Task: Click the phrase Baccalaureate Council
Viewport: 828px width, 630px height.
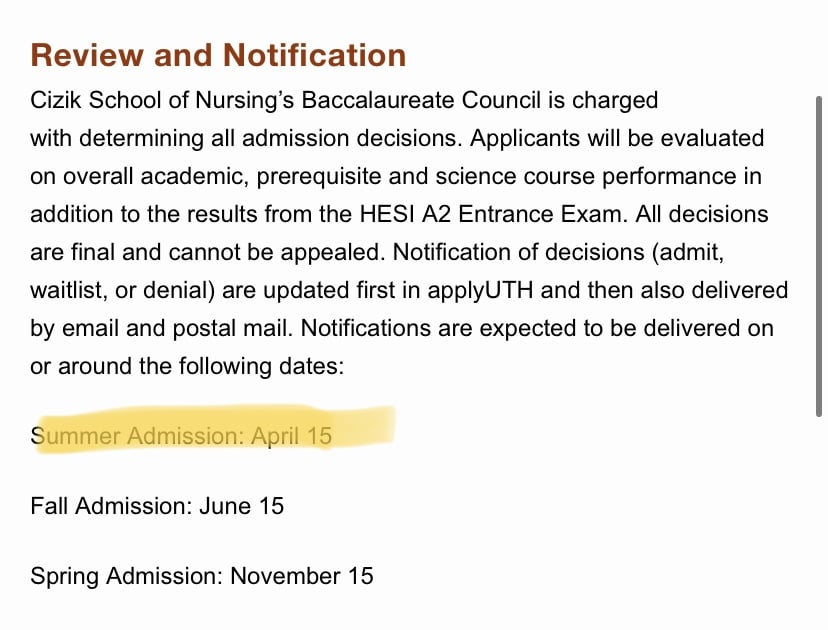Action: point(421,100)
